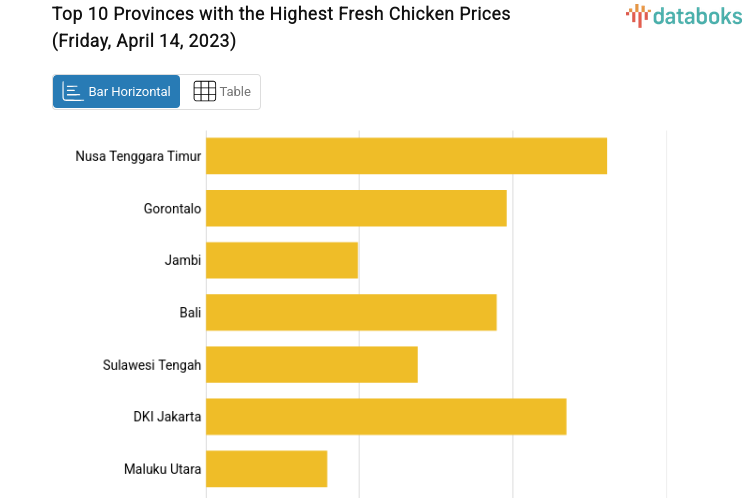This screenshot has height=498, width=753.
Task: Select the Nusa Tenggara Timur bar
Action: [406, 156]
